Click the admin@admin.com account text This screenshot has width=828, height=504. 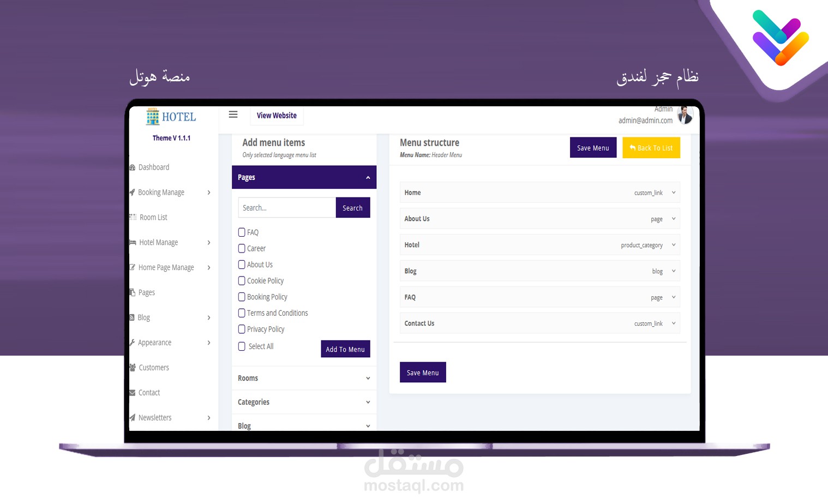tap(645, 121)
